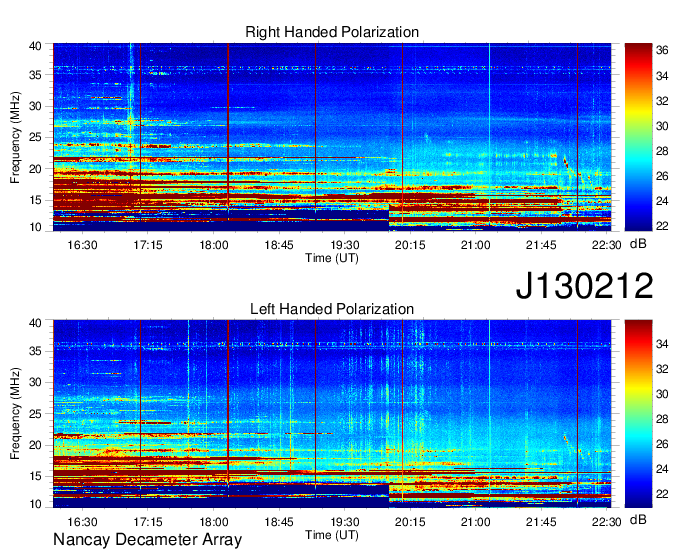The image size is (680, 552).
Task: Select the 18:45 time tick of Left Handed plot
Action: click(x=279, y=522)
